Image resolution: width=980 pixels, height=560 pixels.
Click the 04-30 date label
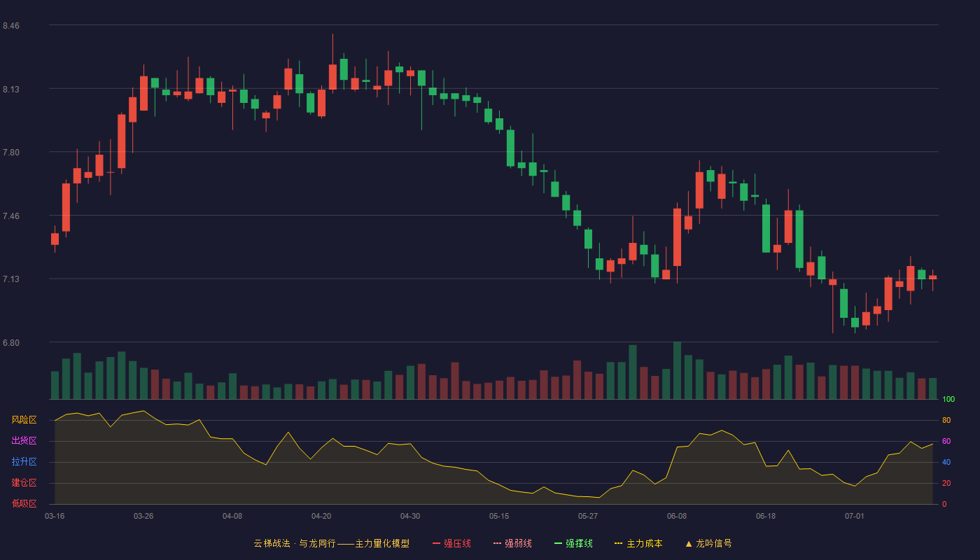pos(410,516)
